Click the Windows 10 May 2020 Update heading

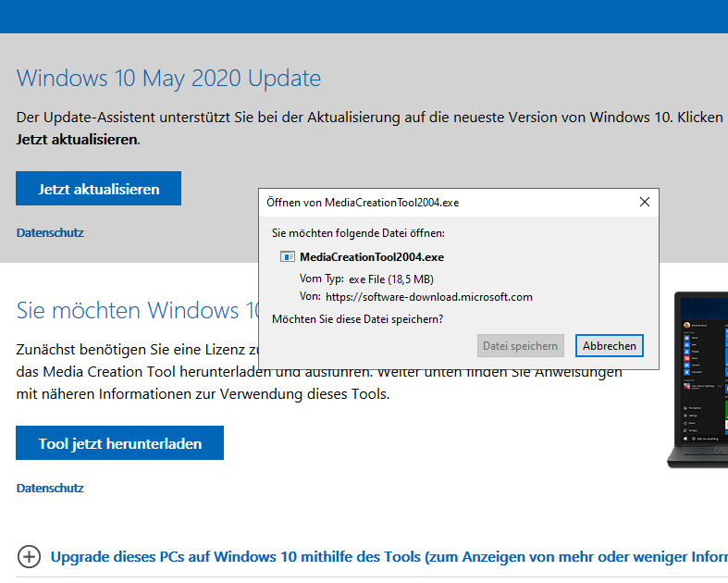click(168, 78)
